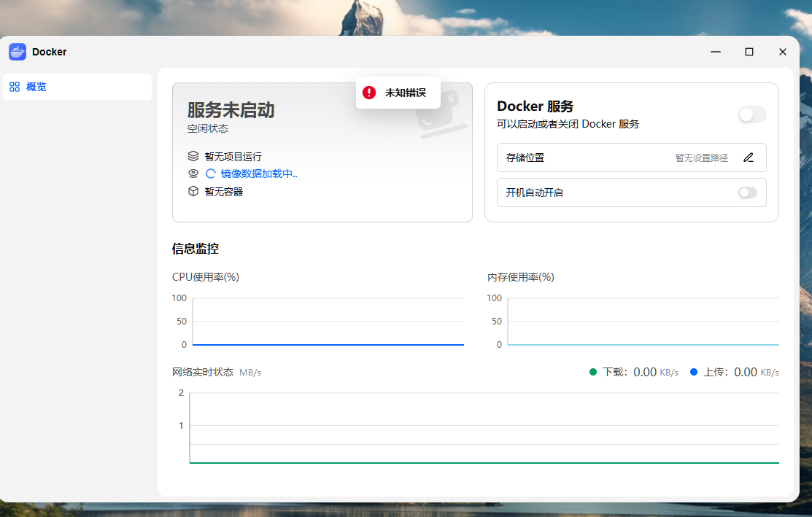This screenshot has height=517, width=812.
Task: Edit storage location with pencil icon
Action: (x=749, y=158)
